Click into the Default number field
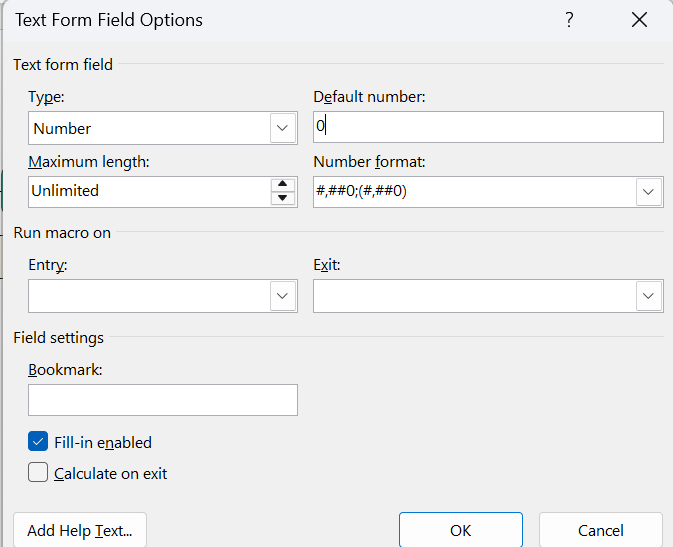 [x=488, y=127]
